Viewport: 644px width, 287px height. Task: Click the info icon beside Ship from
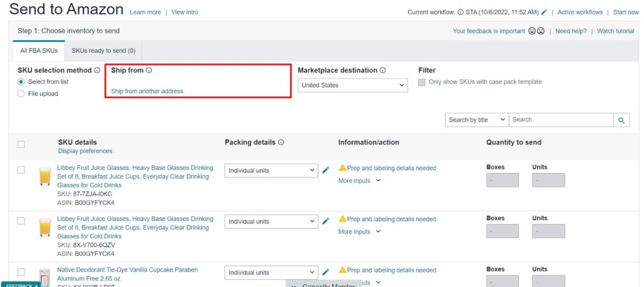(x=149, y=70)
